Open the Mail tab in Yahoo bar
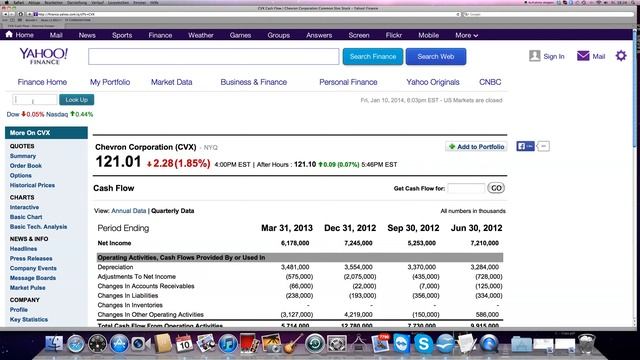 pos(56,35)
